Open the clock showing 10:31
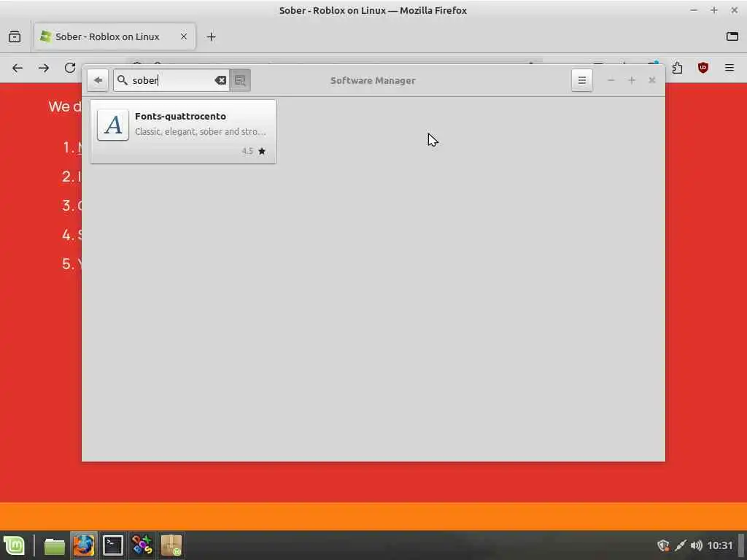Image resolution: width=747 pixels, height=560 pixels. 720,545
